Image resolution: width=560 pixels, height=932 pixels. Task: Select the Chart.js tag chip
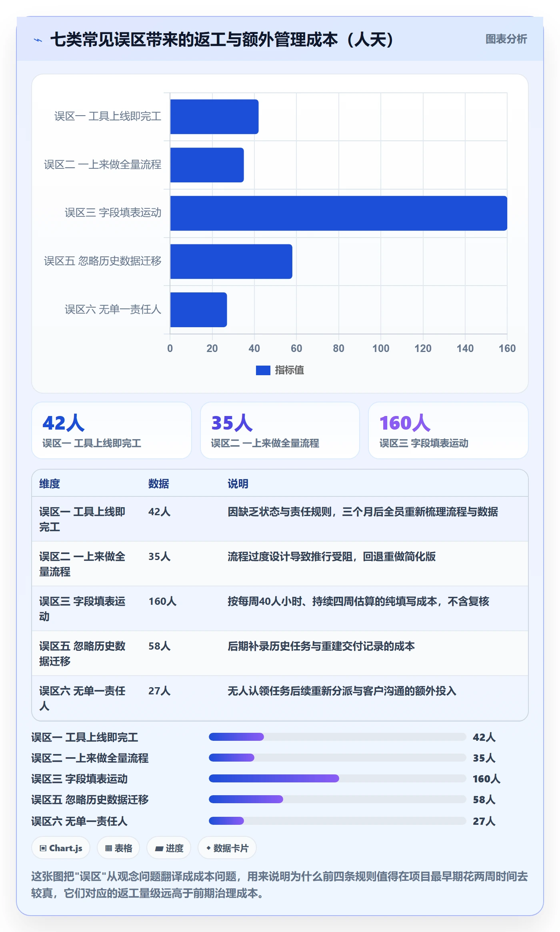pos(61,848)
